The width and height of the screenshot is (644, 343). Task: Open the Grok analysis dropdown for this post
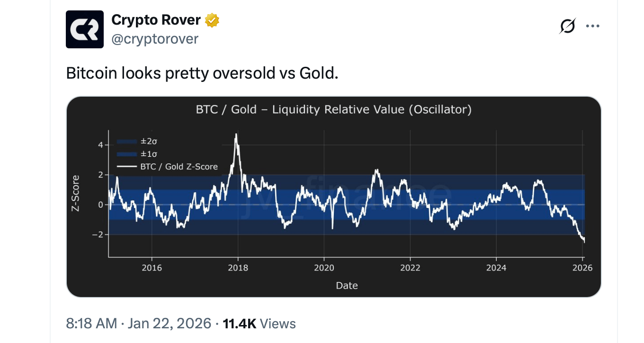[x=568, y=26]
